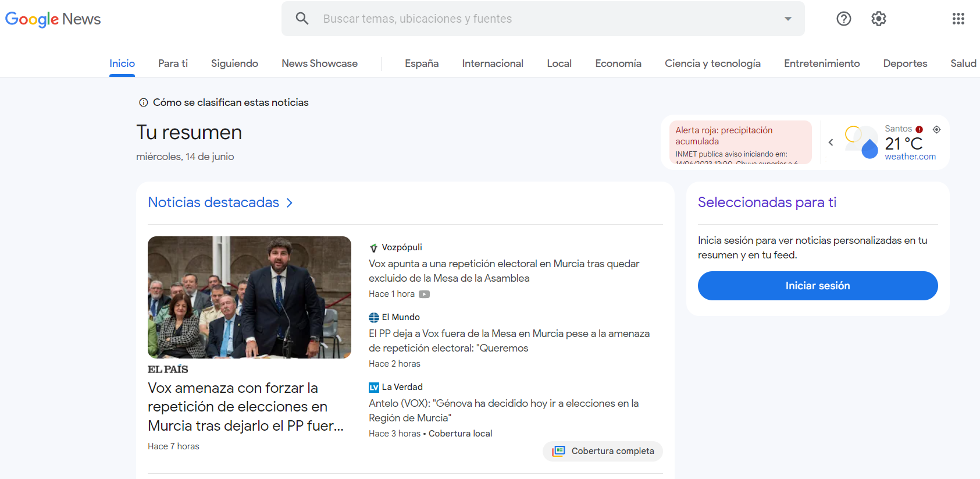Open the search options dropdown arrow
This screenshot has height=479, width=980.
788,19
